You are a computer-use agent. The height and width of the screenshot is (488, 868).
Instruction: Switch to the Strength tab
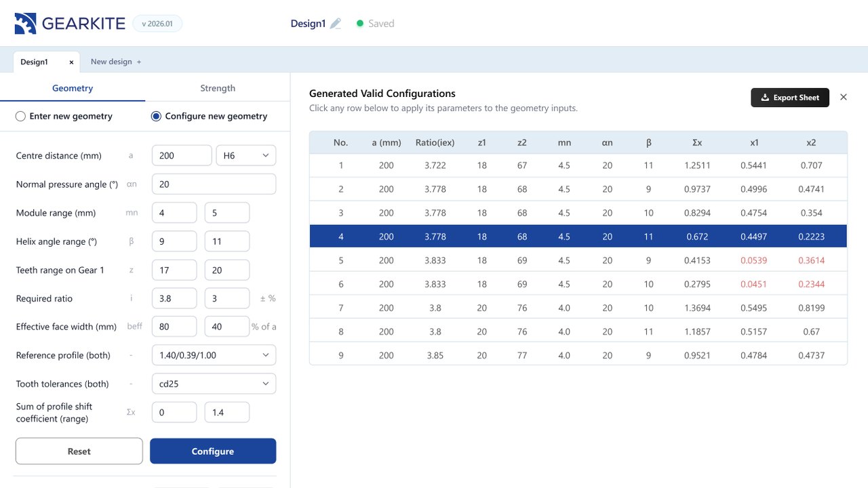(218, 88)
